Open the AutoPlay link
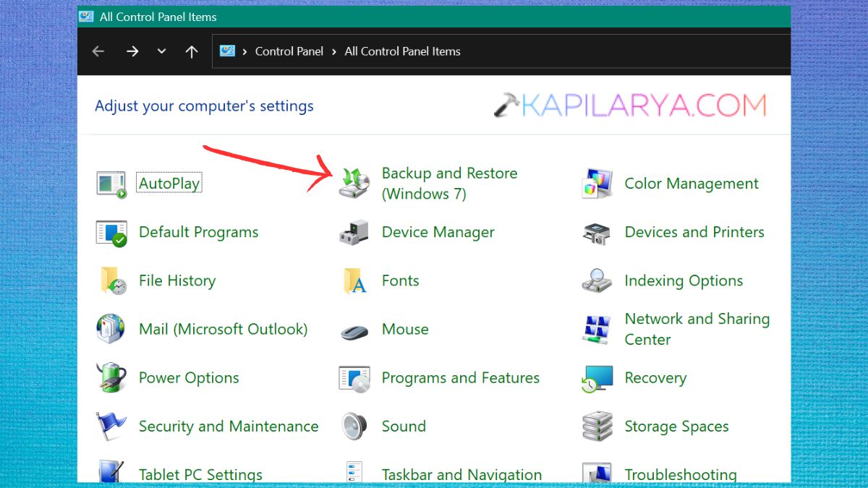Viewport: 868px width, 488px height. point(169,184)
